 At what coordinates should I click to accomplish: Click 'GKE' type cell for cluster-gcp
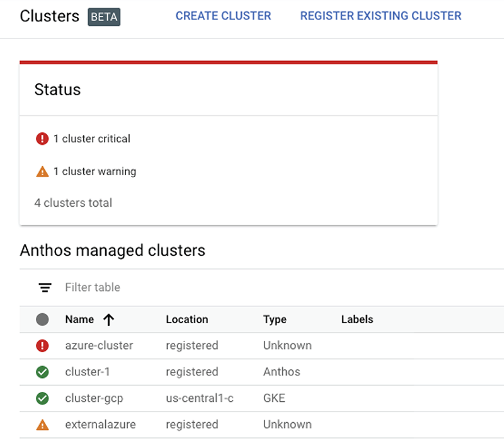pyautogui.click(x=274, y=398)
